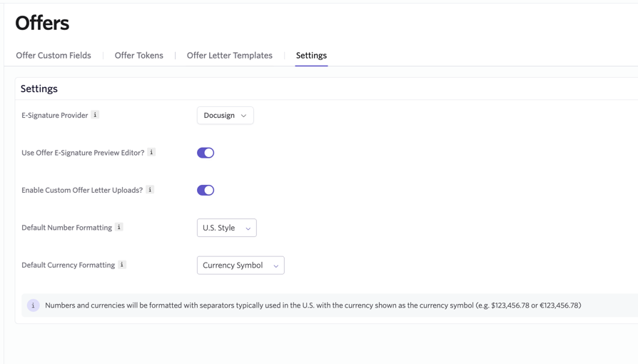Open the Currency Symbol dropdown

[240, 266]
